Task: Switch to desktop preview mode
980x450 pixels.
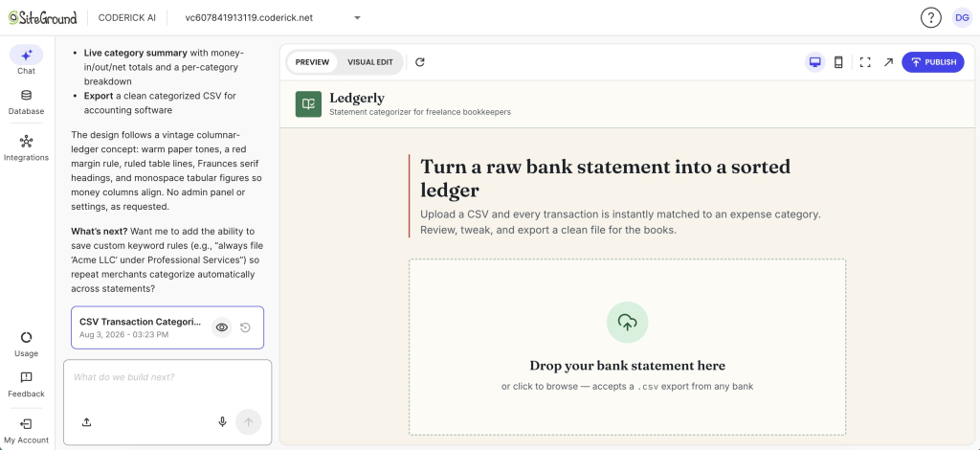Action: pos(814,62)
